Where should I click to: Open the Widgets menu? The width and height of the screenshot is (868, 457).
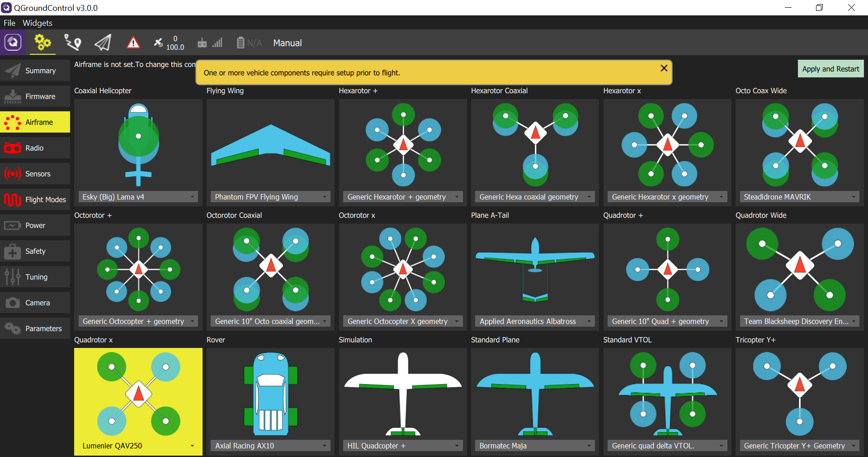pos(37,23)
